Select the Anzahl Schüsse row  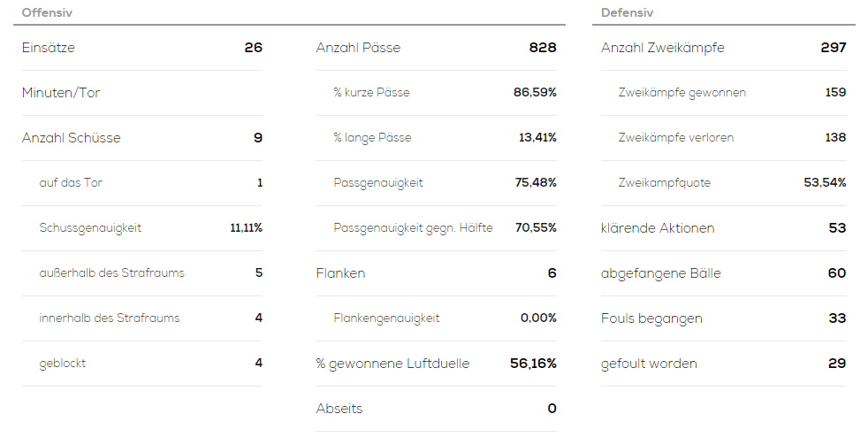pyautogui.click(x=142, y=138)
